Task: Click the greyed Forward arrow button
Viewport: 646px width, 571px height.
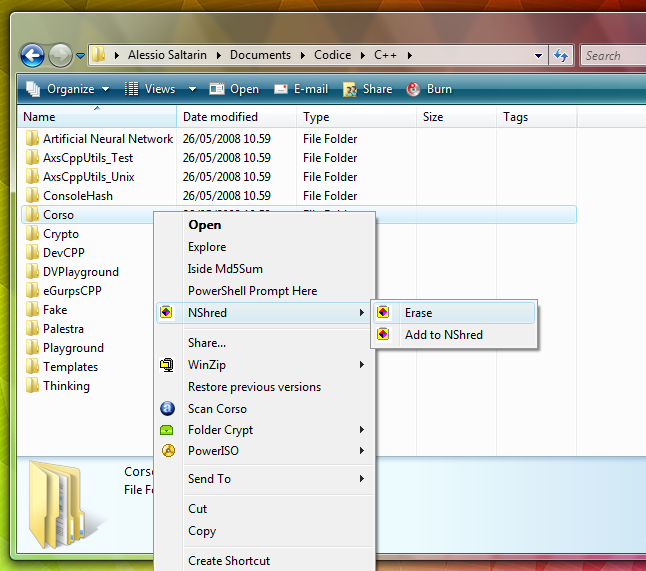Action: point(60,55)
